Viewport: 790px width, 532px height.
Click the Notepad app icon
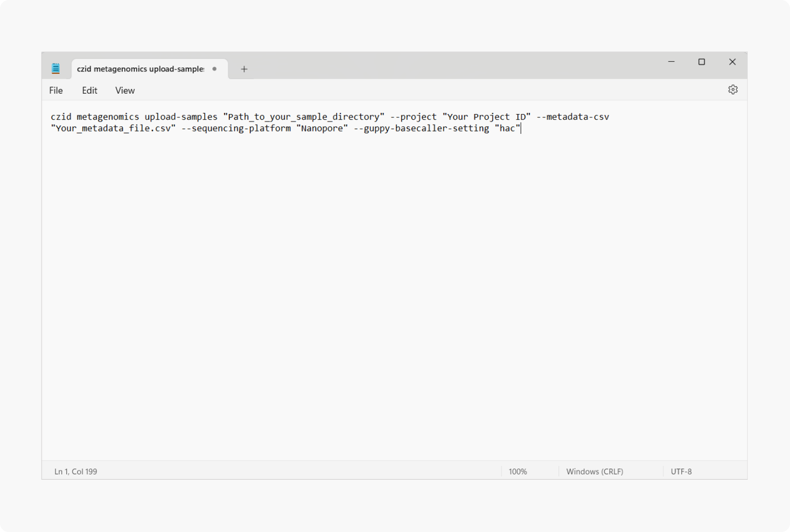tap(56, 68)
